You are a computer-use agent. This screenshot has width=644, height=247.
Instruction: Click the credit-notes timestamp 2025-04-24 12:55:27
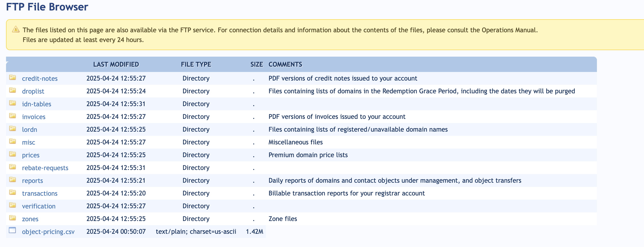pyautogui.click(x=116, y=78)
